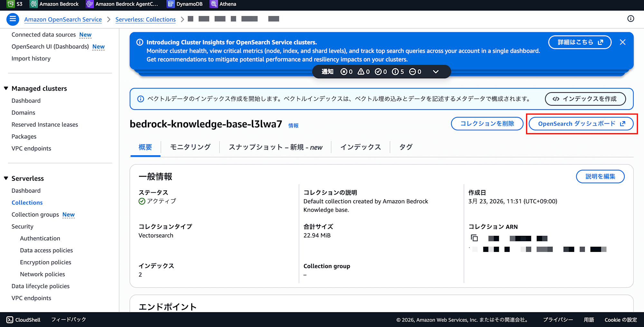Image resolution: width=644 pixels, height=327 pixels.
Task: Open Authentication under Security
Action: pyautogui.click(x=40, y=238)
